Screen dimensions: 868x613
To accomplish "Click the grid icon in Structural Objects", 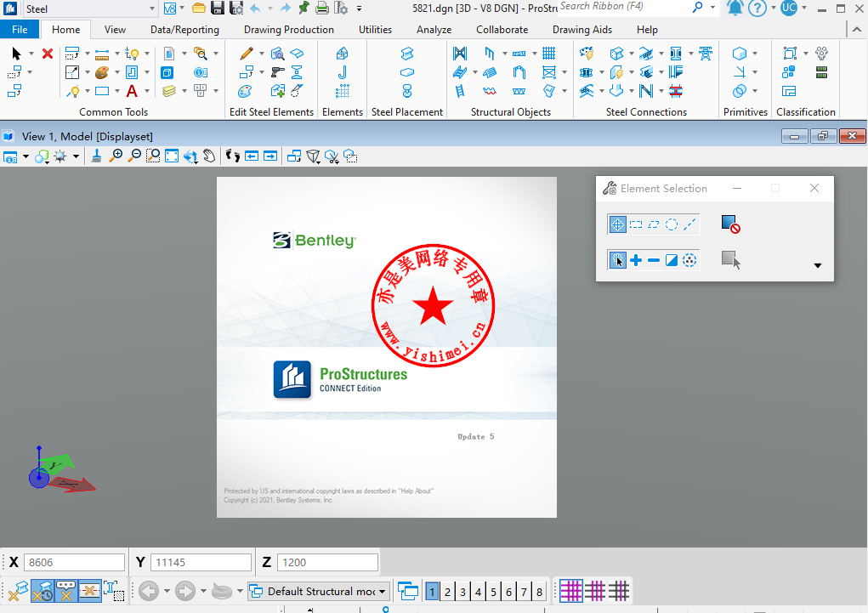I will (548, 54).
